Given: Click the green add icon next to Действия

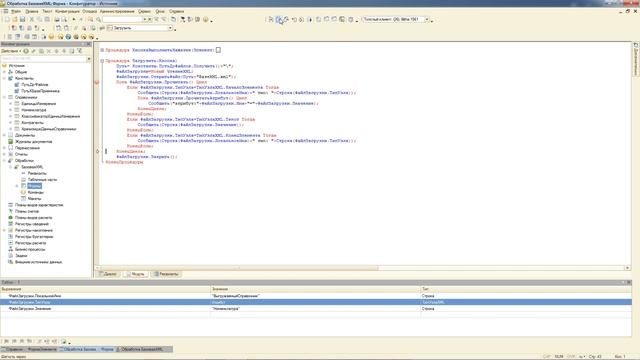Looking at the screenshot, I should point(26,51).
